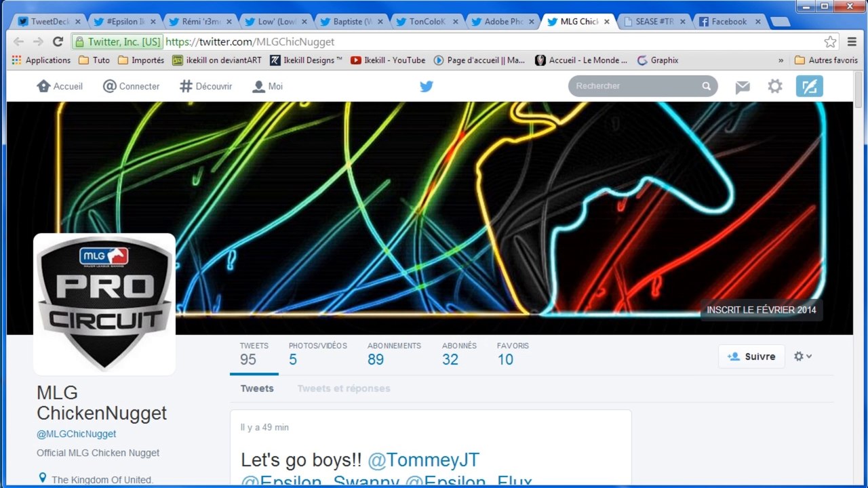Viewport: 868px width, 488px height.
Task: Switch to the Low' browser tab
Action: point(277,22)
